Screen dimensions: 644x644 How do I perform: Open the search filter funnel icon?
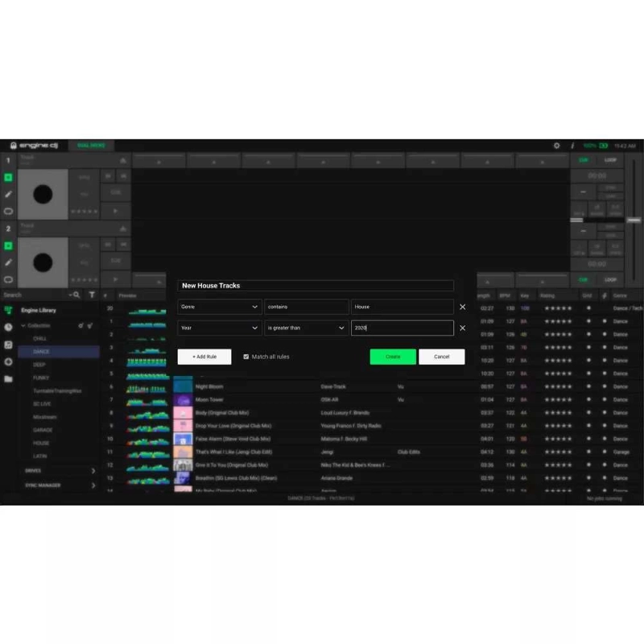coord(90,295)
